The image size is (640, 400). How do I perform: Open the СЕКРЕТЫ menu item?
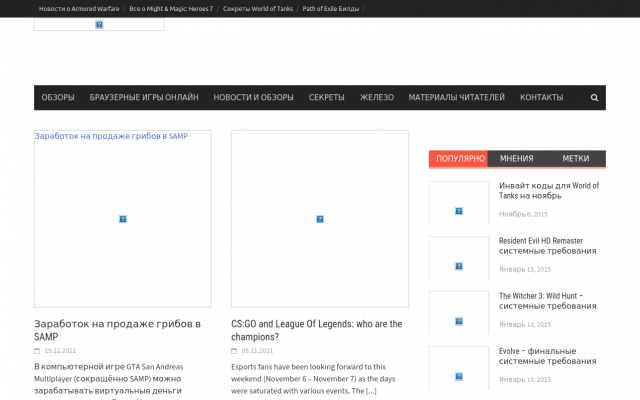coord(327,98)
